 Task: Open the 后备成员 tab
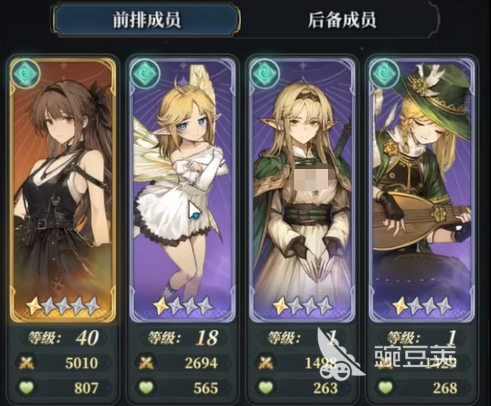[341, 19]
